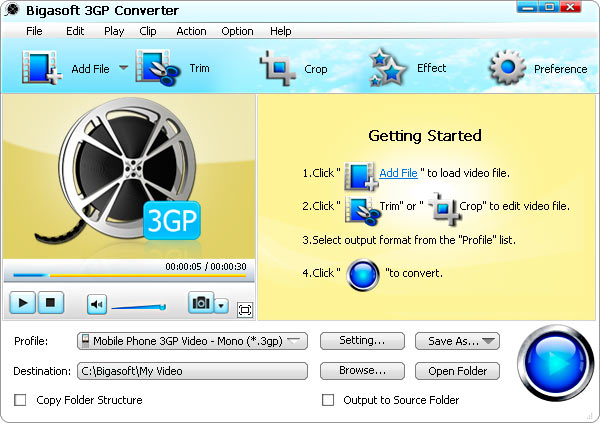Click the Profile: label
The width and height of the screenshot is (600, 423).
(x=31, y=341)
